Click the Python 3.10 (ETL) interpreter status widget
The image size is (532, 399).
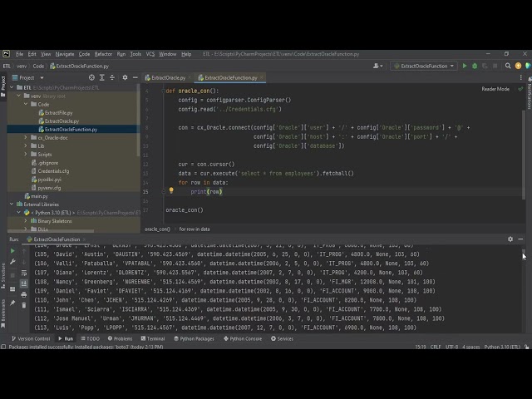pos(502,347)
